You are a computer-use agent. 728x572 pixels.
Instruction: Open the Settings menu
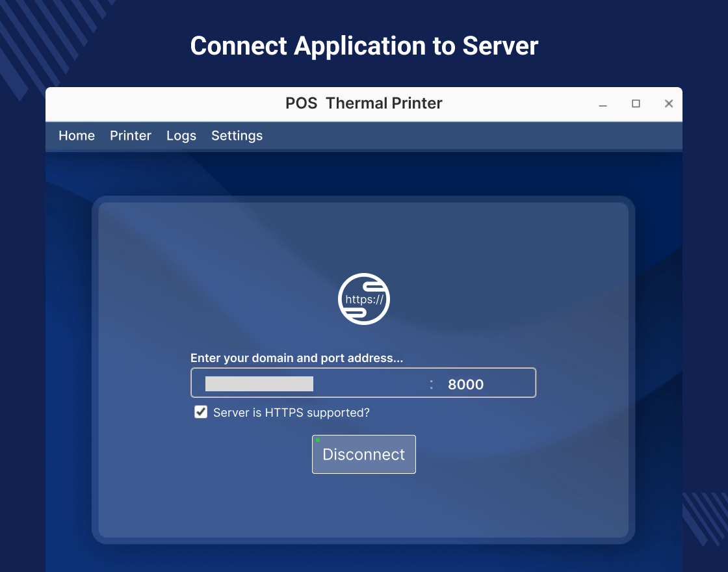click(237, 136)
